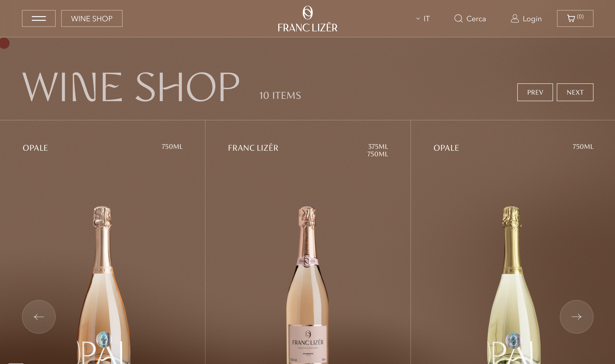Click the user profile icon
This screenshot has width=615, height=364.
click(x=515, y=19)
